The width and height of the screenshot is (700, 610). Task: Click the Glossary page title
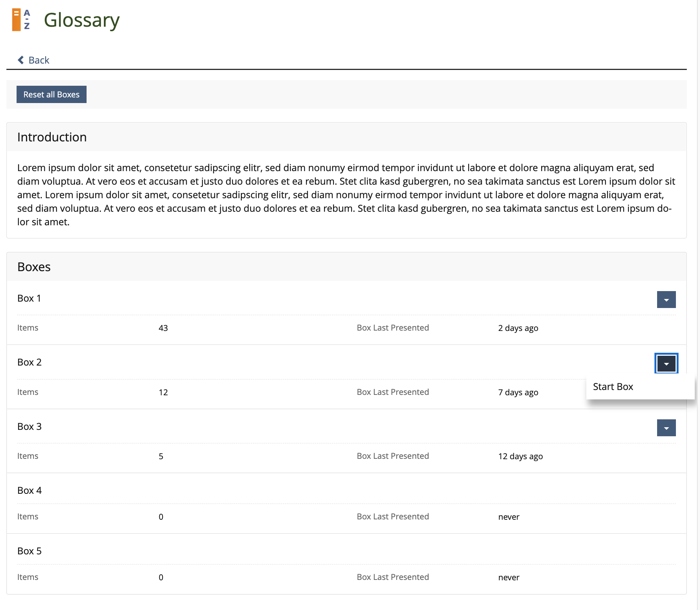point(82,20)
